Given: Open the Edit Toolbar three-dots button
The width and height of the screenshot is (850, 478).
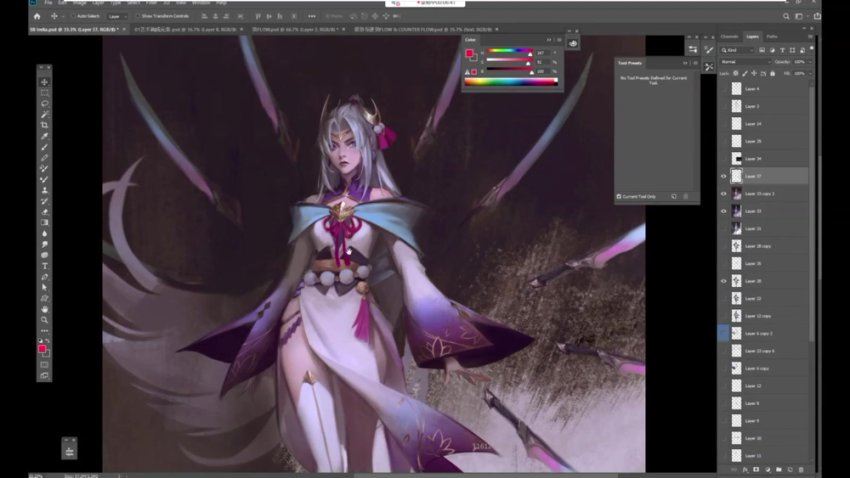Looking at the screenshot, I should 44,331.
